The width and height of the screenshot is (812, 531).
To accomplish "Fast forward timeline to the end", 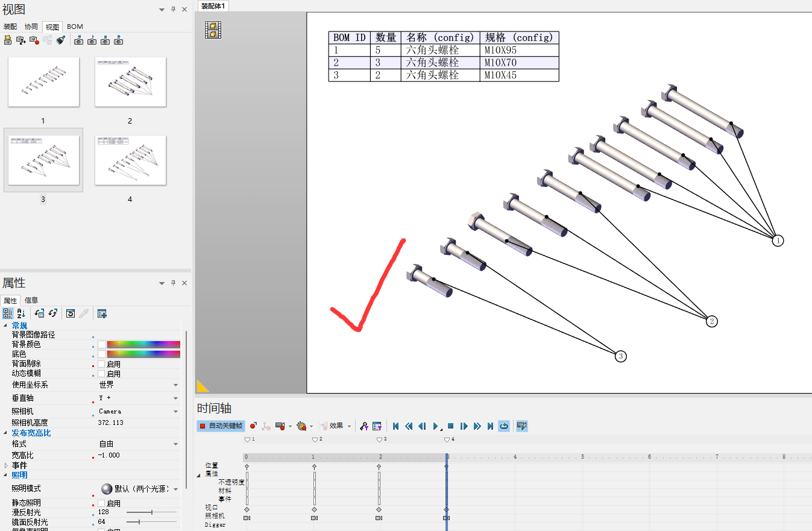I will pyautogui.click(x=490, y=426).
